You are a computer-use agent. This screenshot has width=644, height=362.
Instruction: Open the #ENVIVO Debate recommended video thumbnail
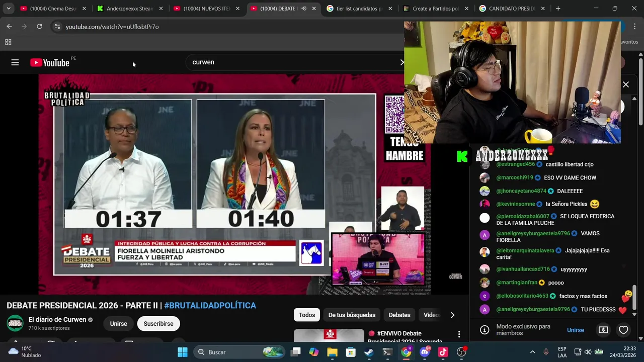[329, 336]
